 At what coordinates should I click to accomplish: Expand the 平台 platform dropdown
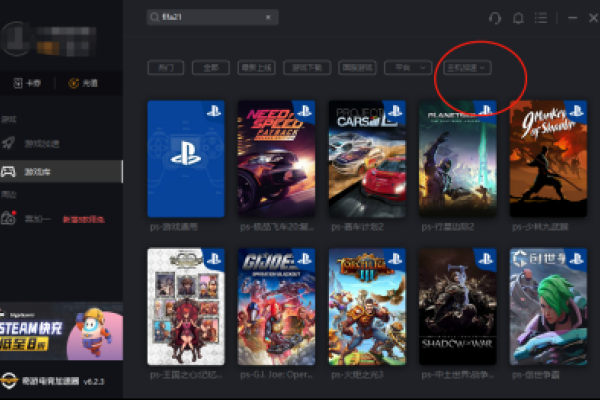pos(408,68)
